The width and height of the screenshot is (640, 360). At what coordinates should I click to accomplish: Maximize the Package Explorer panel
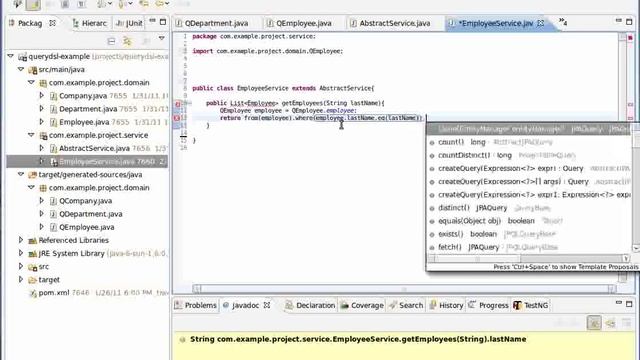[x=163, y=22]
